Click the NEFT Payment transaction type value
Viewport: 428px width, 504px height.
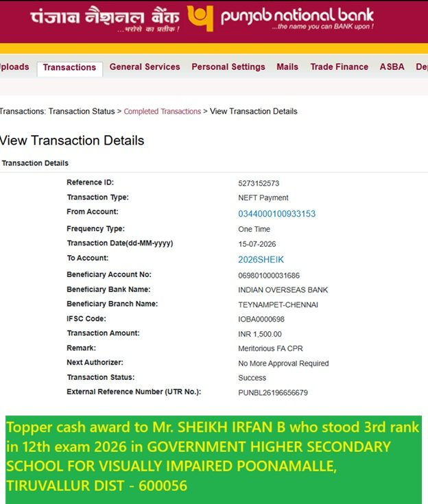point(263,197)
